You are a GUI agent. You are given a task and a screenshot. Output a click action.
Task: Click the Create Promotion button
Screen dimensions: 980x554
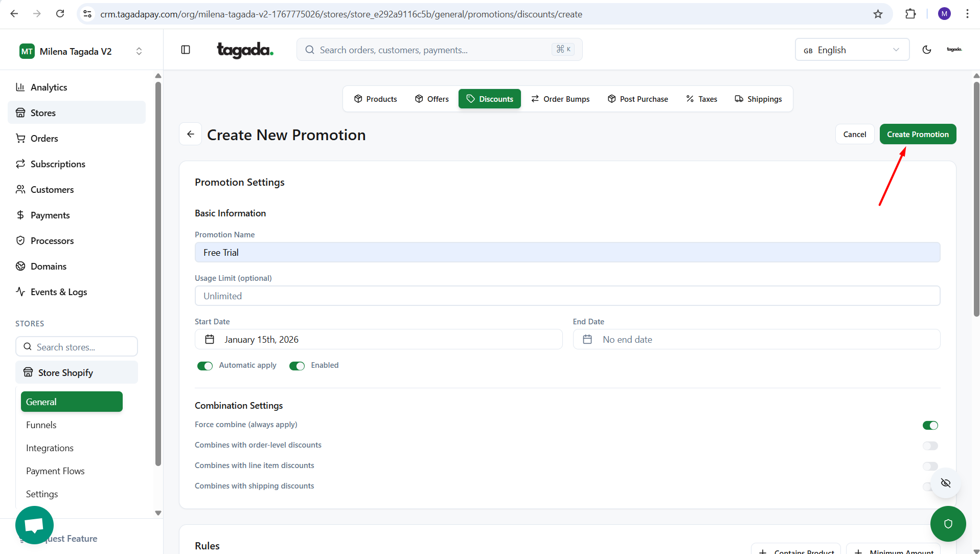(918, 134)
